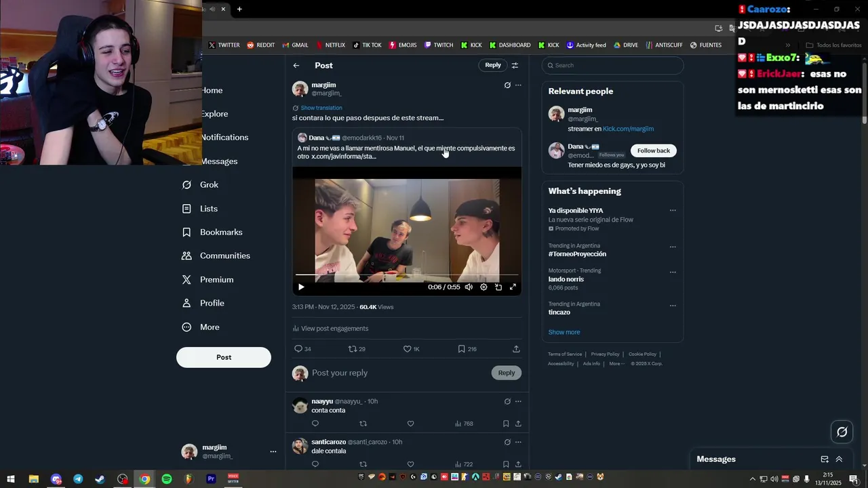The image size is (868, 488).
Task: Like the post with 1K likes
Action: [412, 349]
